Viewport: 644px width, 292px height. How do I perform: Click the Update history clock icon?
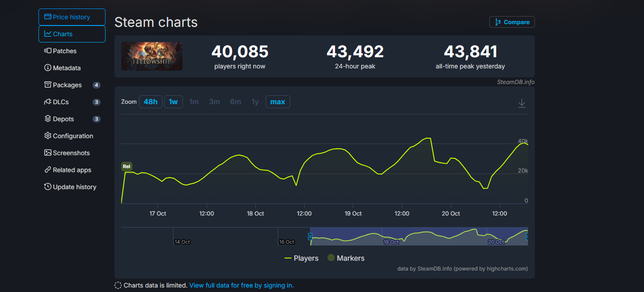click(48, 187)
